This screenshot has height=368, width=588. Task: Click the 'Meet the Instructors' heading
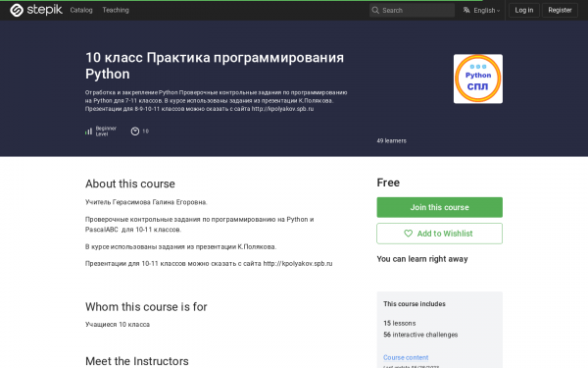tap(137, 361)
